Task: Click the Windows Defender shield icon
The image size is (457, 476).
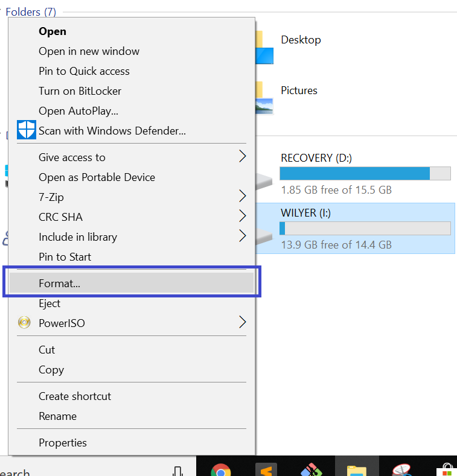Action: (27, 130)
